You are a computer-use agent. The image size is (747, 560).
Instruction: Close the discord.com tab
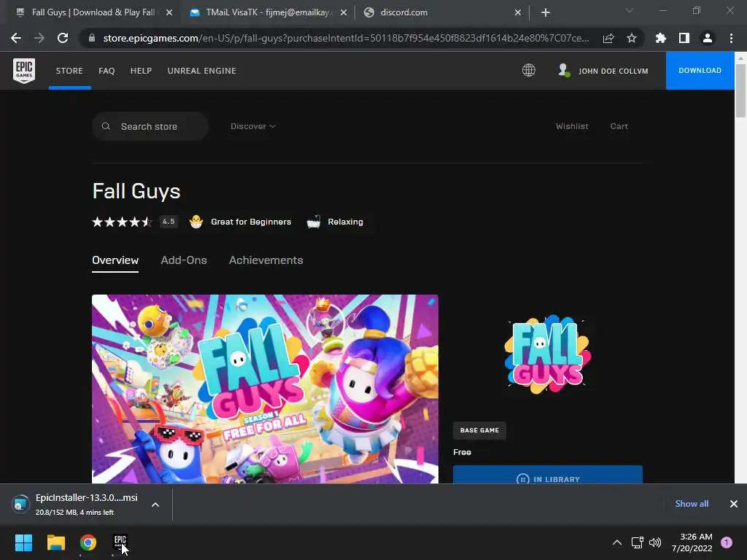tap(518, 12)
